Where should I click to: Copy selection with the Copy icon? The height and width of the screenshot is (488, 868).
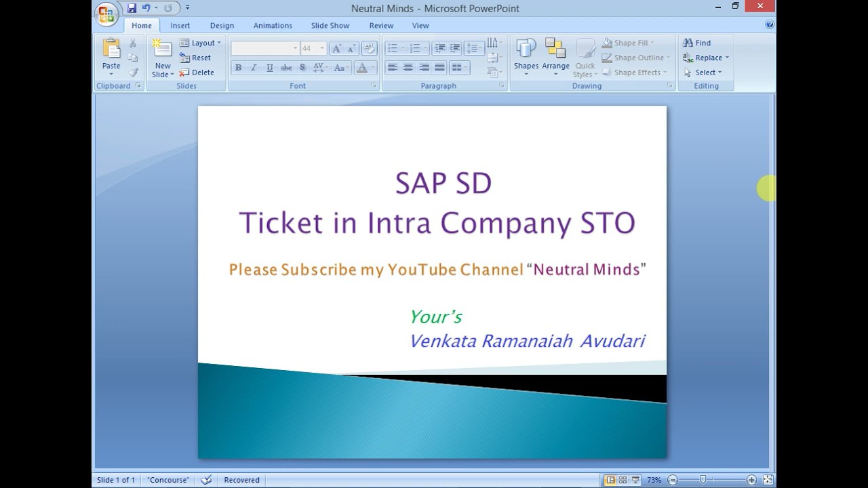point(133,58)
